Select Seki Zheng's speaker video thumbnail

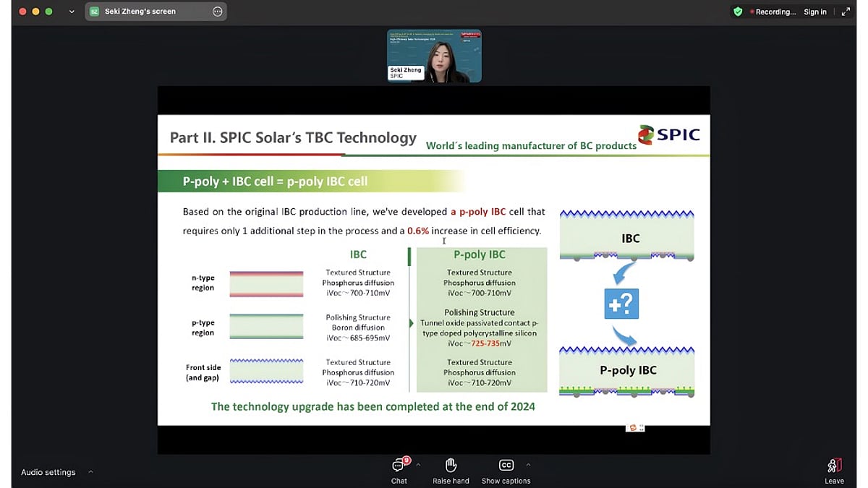434,56
